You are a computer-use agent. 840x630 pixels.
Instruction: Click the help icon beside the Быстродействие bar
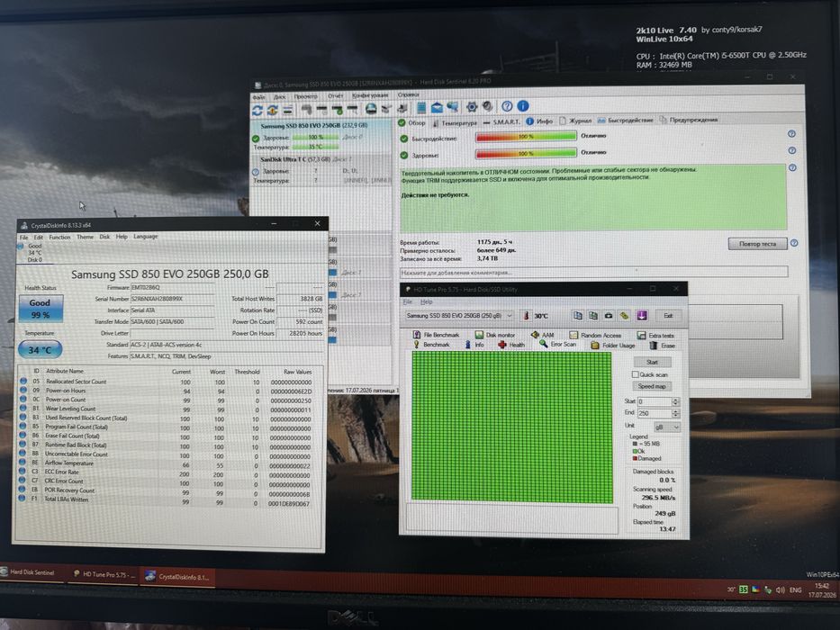(x=791, y=134)
